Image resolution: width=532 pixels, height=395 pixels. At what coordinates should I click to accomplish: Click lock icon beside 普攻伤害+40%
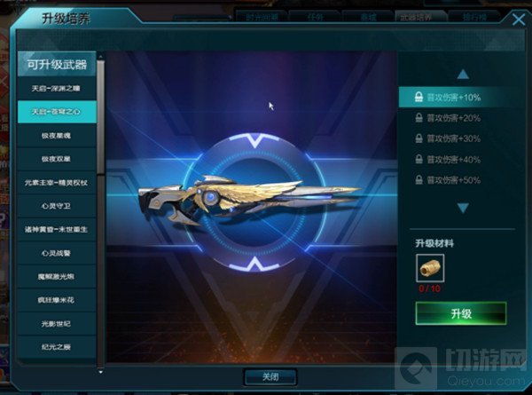[x=419, y=159]
